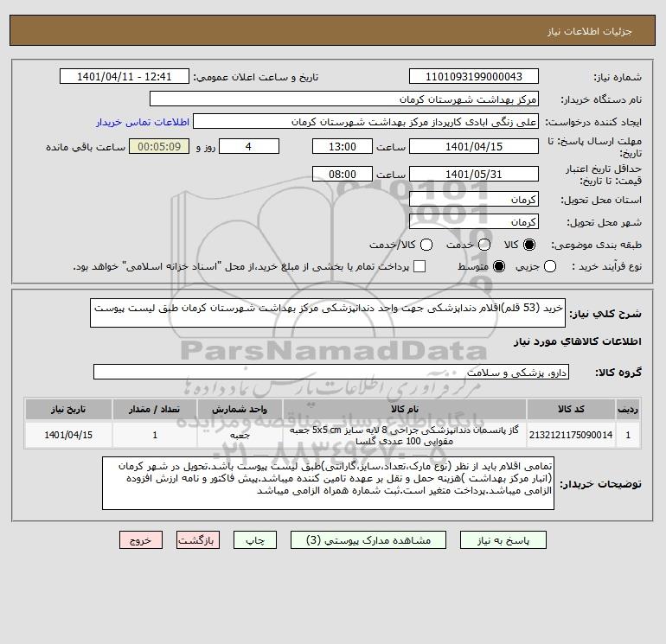Viewport: 666px width, 644px height.
Task: Click the price validity date 1401/05/31 field
Action: click(x=474, y=174)
